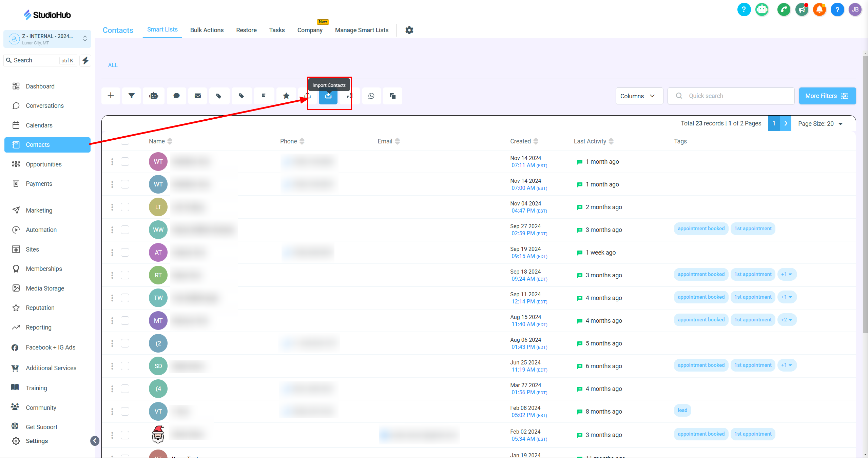
Task: Click the star review toolbar icon
Action: [286, 96]
